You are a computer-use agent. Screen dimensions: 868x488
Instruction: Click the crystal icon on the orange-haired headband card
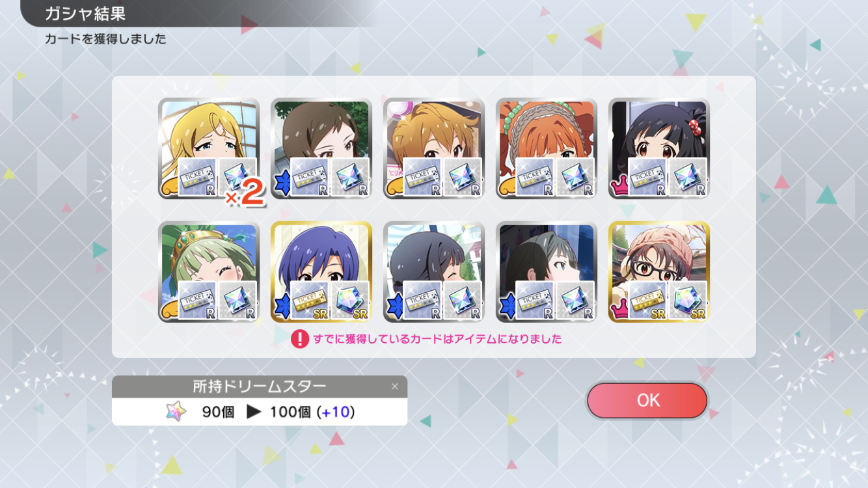(575, 177)
